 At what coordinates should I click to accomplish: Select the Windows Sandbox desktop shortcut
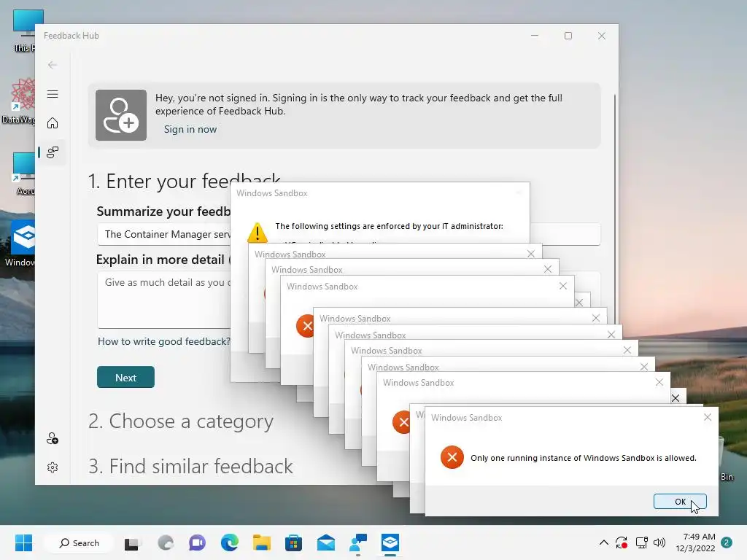[20, 244]
